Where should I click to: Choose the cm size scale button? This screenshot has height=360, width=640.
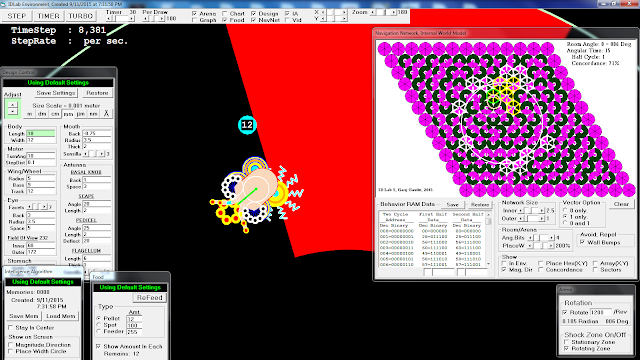coord(55,114)
